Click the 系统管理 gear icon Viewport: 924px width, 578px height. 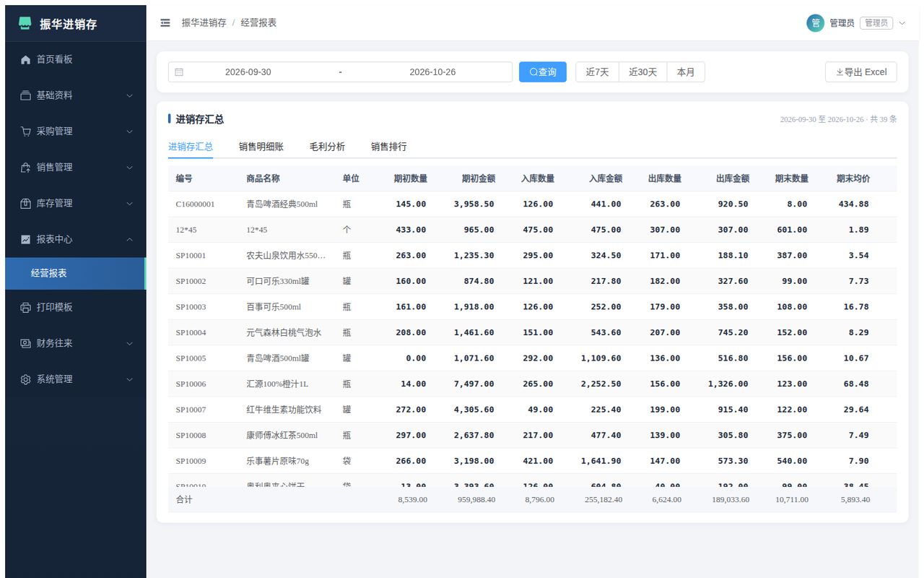pos(25,379)
